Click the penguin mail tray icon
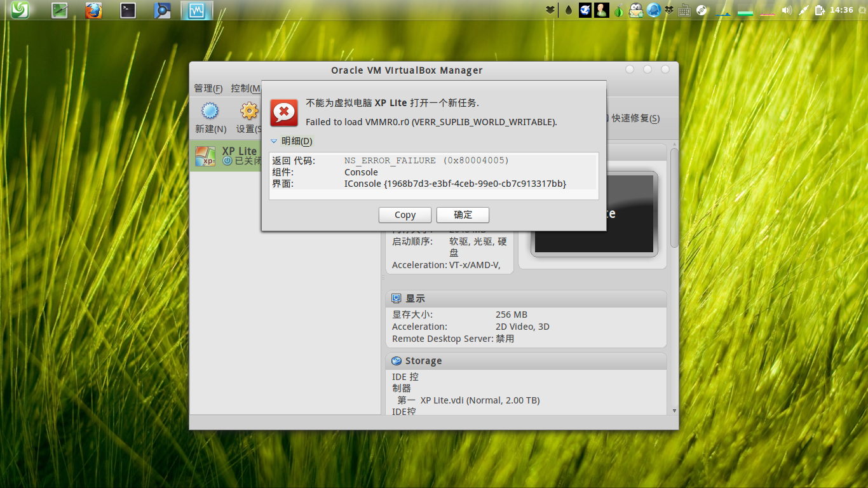This screenshot has width=868, height=488. pyautogui.click(x=636, y=10)
